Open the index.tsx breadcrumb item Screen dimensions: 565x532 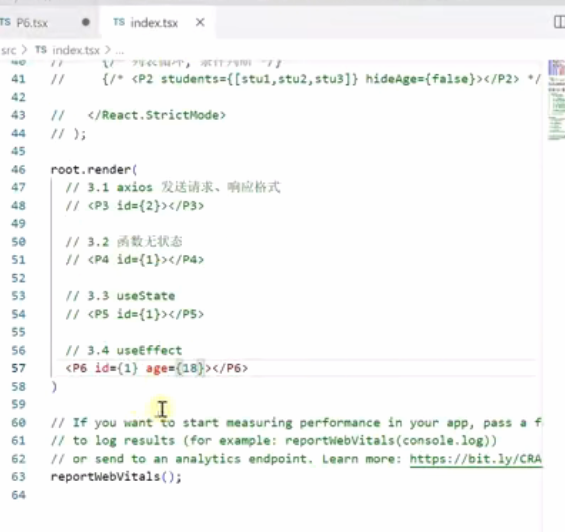pyautogui.click(x=76, y=50)
